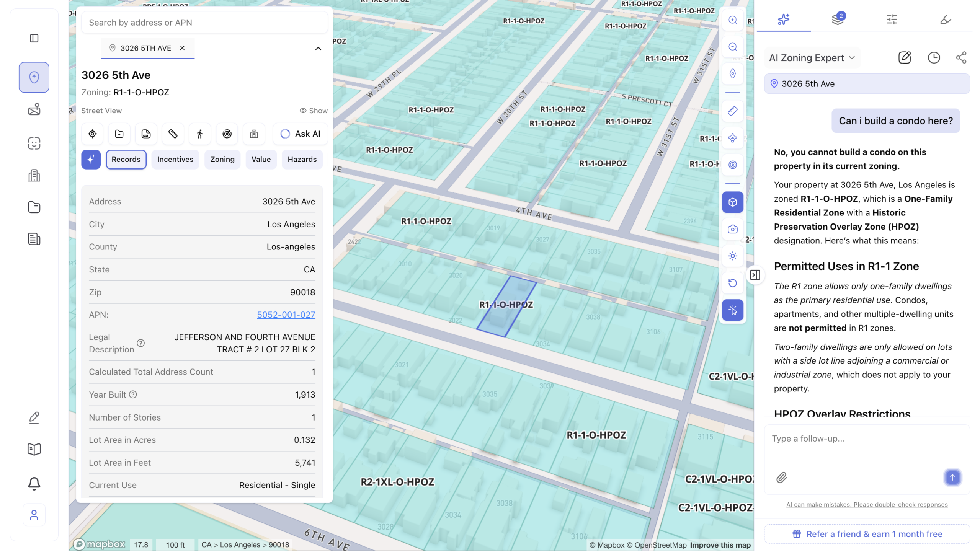Open the folder icon in left sidebar
Image resolution: width=980 pixels, height=551 pixels.
[34, 207]
